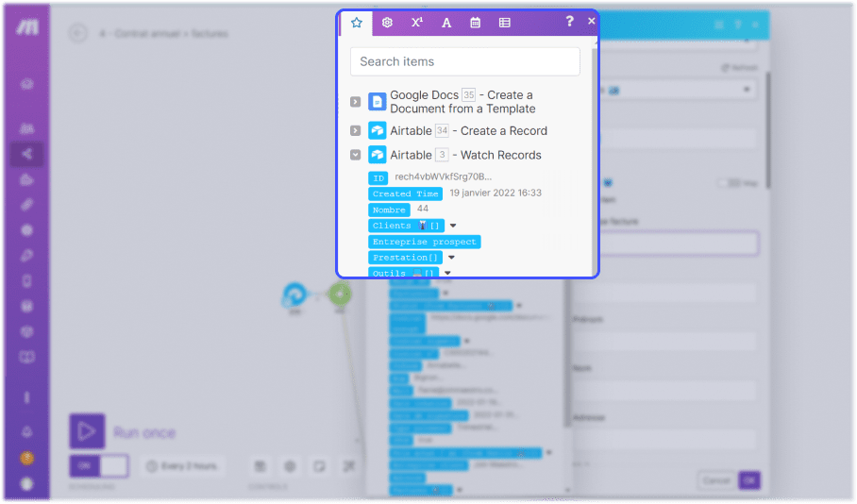
Task: Insert the Prestation[] array pill
Action: tap(406, 258)
